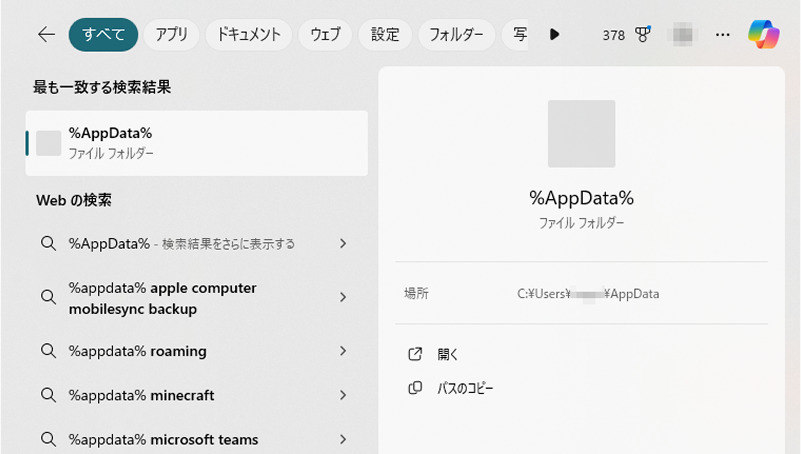Expand chevron for apple computer mobilesync backup
This screenshot has width=801, height=454.
point(343,298)
